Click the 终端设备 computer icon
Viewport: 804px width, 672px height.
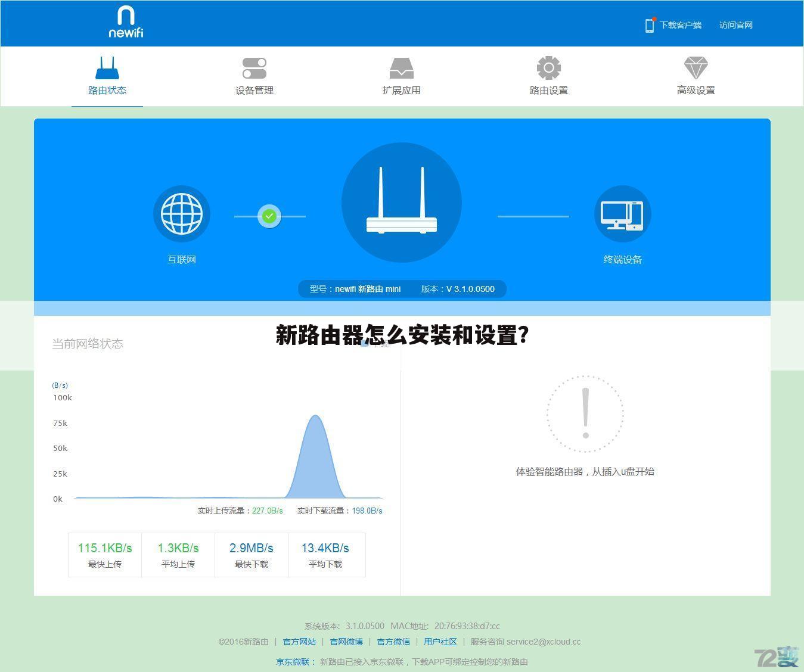(623, 214)
